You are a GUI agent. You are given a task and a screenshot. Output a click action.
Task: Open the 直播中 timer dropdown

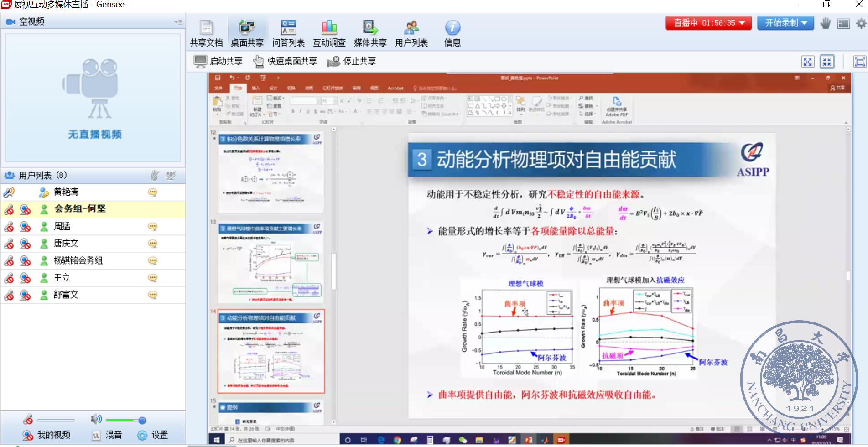[x=743, y=23]
